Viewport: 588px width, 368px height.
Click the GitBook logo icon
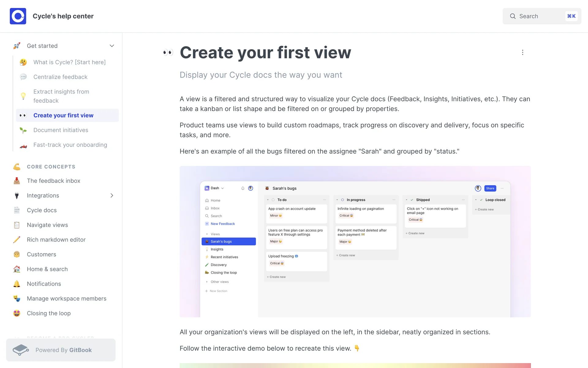pyautogui.click(x=21, y=350)
